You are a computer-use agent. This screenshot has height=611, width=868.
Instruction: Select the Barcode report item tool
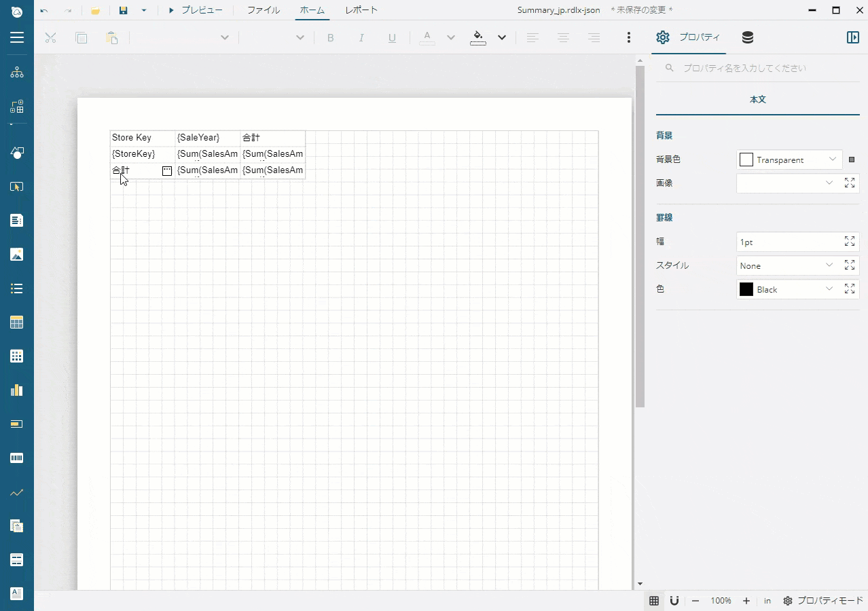point(16,458)
